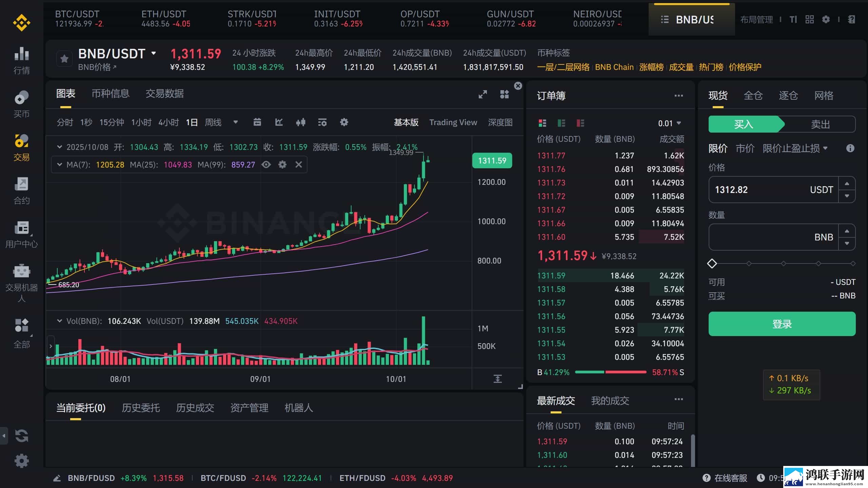Viewport: 868px width, 488px height.
Task: Open chart layout grid icon
Action: (x=505, y=94)
